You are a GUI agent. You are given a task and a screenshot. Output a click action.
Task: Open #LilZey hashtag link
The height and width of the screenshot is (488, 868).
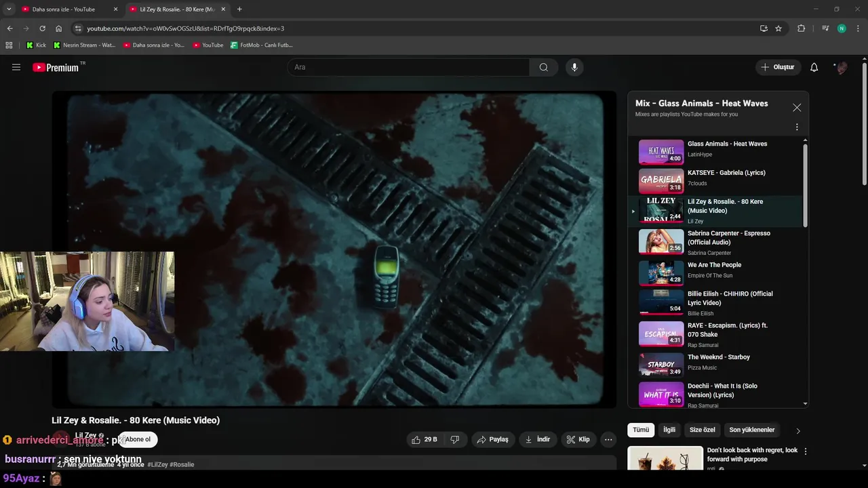(157, 464)
